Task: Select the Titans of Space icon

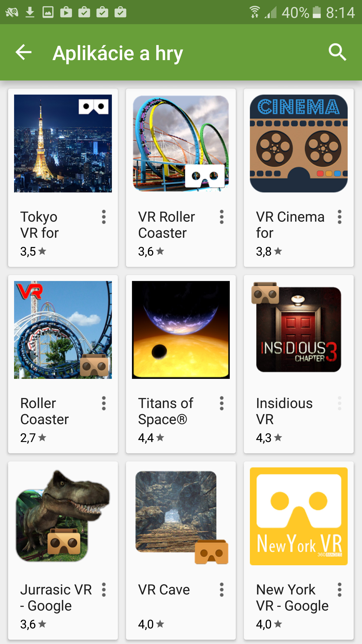Action: pyautogui.click(x=181, y=330)
